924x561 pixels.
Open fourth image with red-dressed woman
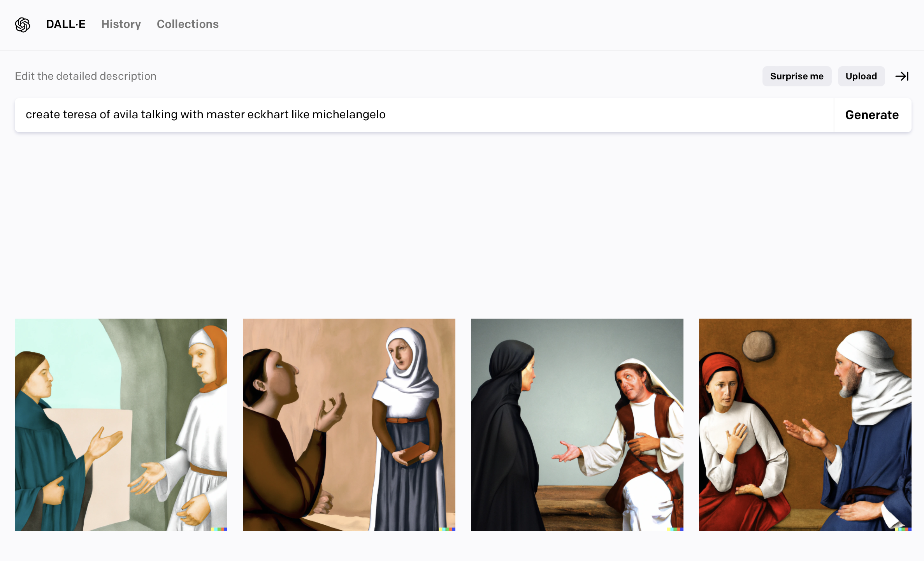click(805, 424)
